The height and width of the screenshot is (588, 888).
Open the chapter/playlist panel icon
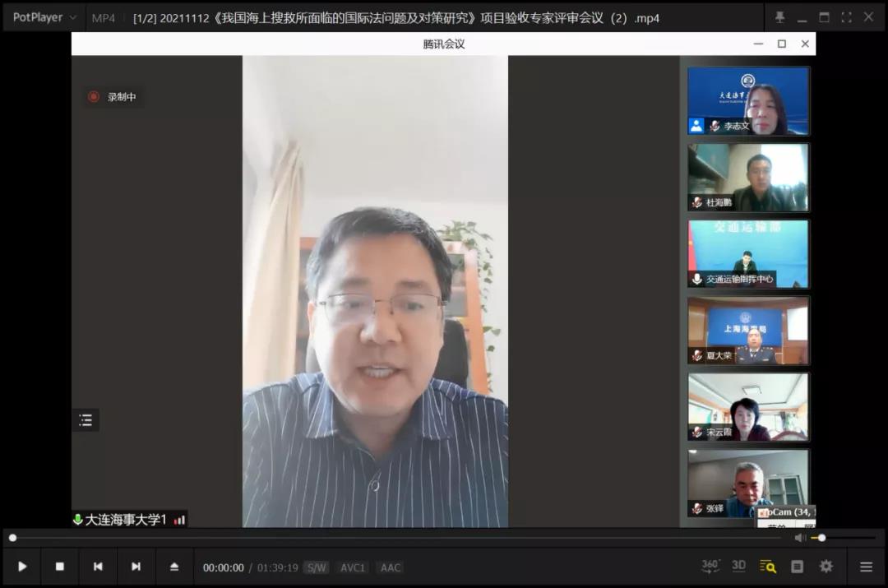(x=797, y=567)
